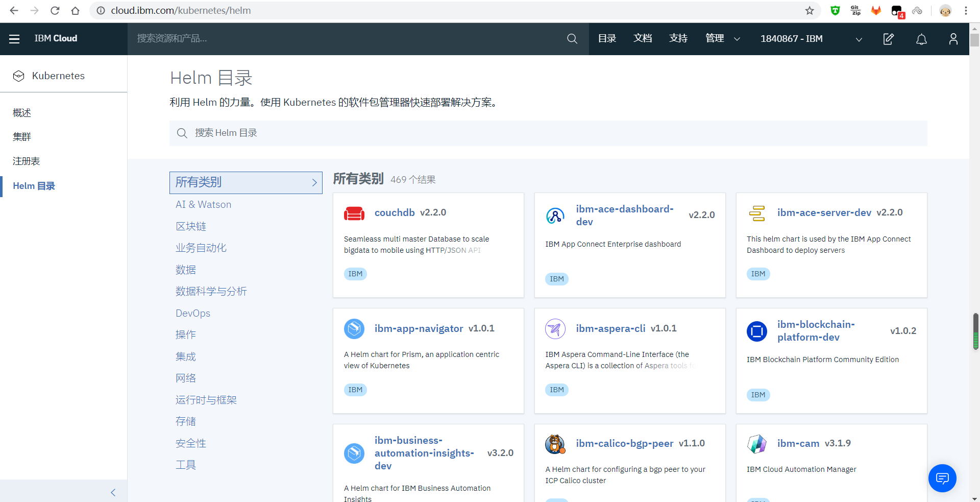Filter by 集成 category
Screen dimensions: 980x502
coord(186,356)
